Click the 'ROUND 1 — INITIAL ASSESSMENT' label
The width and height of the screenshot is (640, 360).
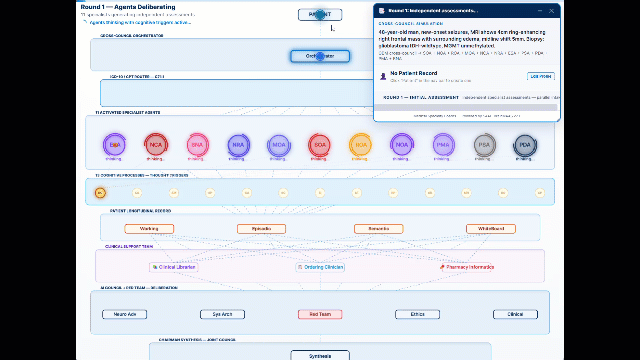(x=421, y=98)
